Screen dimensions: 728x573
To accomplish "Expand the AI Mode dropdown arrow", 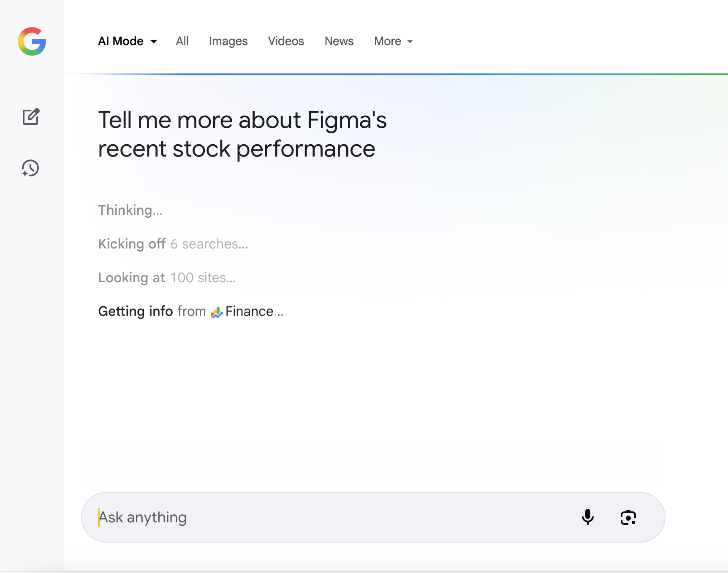I will click(x=154, y=41).
